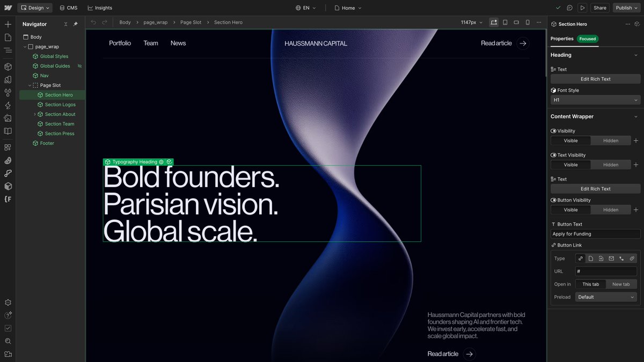Image resolution: width=644 pixels, height=362 pixels.
Task: Open the Help question mark icon
Action: (8, 315)
